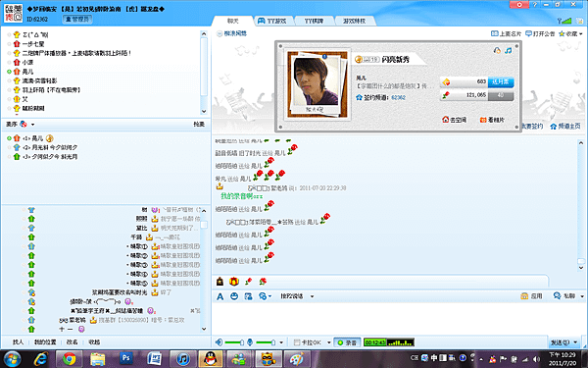588x368 pixels.
Task: Click the message block icon in chat toolbar
Action: 263,296
